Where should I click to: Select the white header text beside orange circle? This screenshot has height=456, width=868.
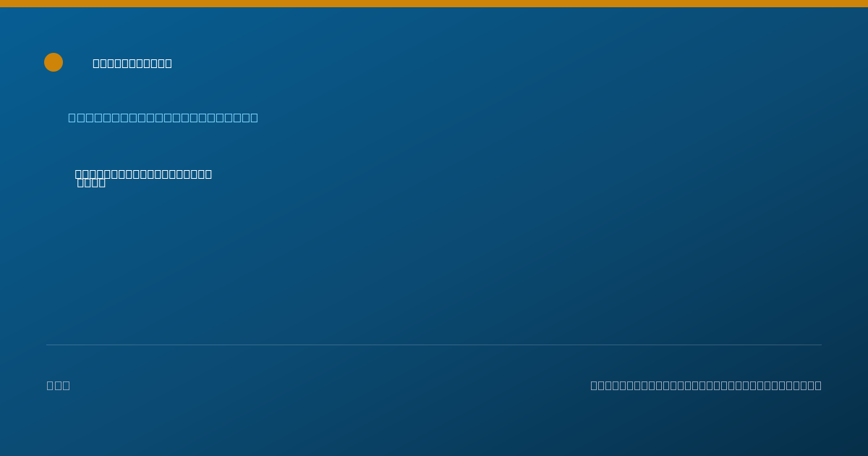click(132, 63)
